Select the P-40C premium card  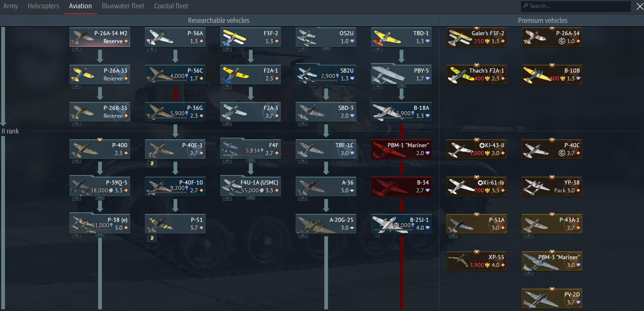(552, 149)
